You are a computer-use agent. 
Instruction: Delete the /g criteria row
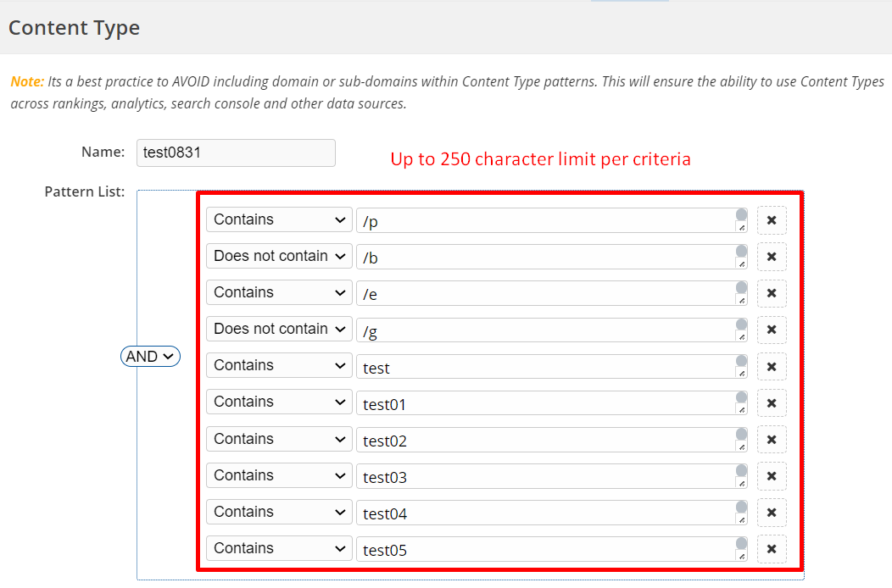[x=771, y=330]
